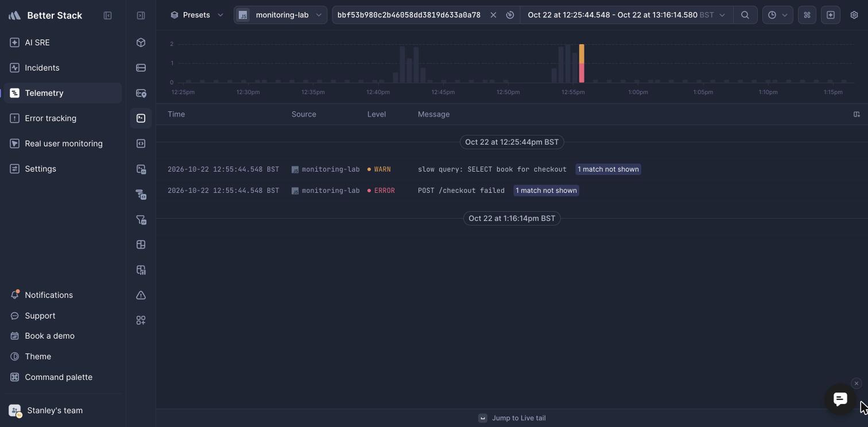Collapse the main Better Stack sidebar

coord(107,15)
